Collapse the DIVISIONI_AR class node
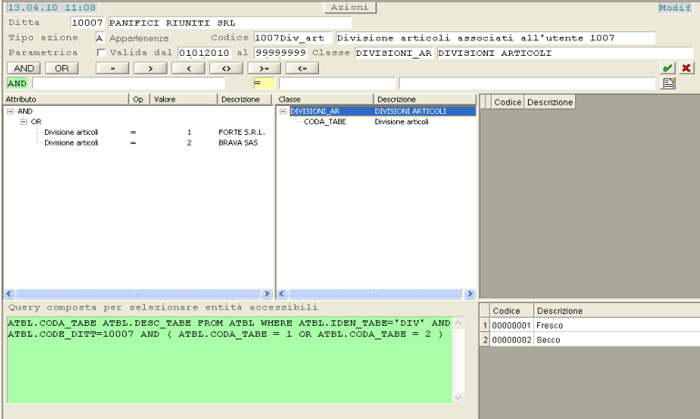Image resolution: width=700 pixels, height=419 pixels. coord(283,111)
